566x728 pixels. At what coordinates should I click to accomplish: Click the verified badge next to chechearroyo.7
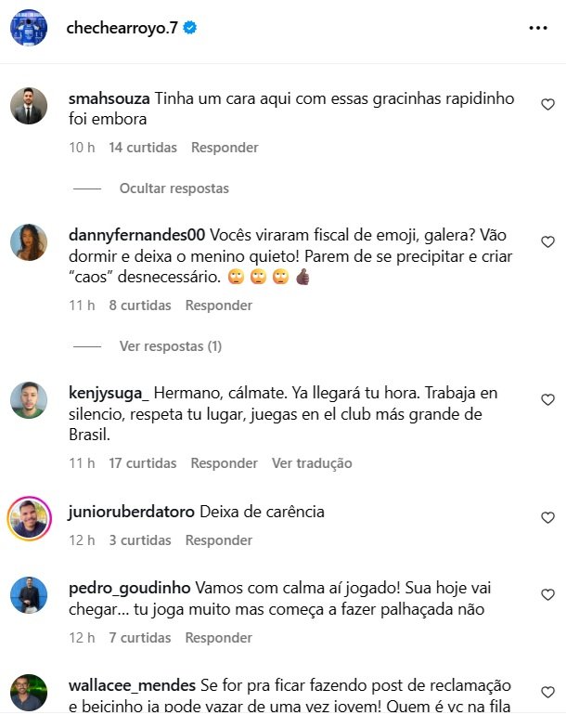[189, 28]
